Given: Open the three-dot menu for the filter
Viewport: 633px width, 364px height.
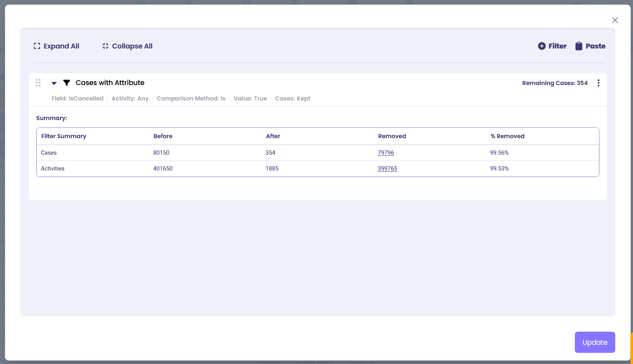Looking at the screenshot, I should (598, 83).
